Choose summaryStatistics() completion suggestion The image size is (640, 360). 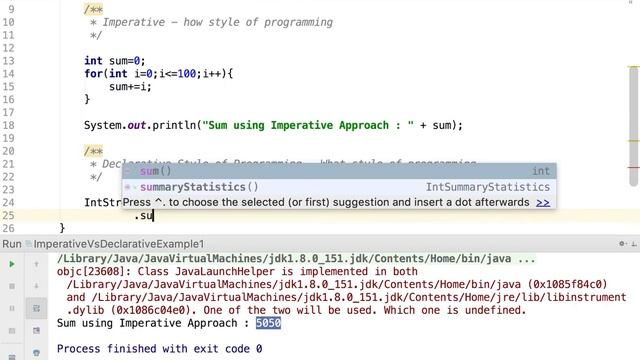(x=339, y=187)
